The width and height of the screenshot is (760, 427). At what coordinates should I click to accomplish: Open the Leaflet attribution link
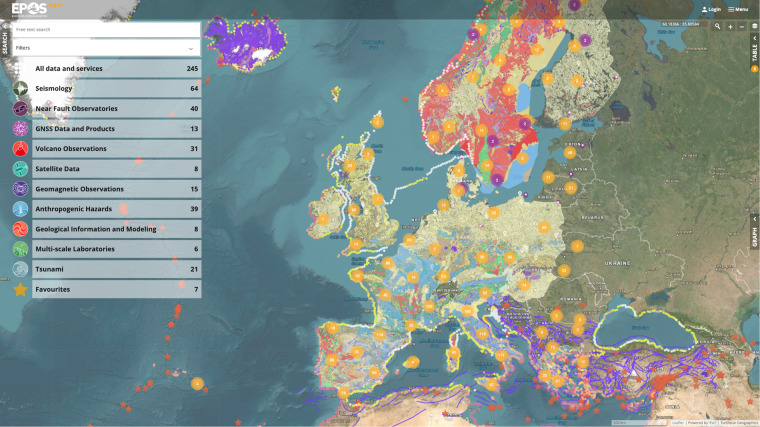coord(677,423)
